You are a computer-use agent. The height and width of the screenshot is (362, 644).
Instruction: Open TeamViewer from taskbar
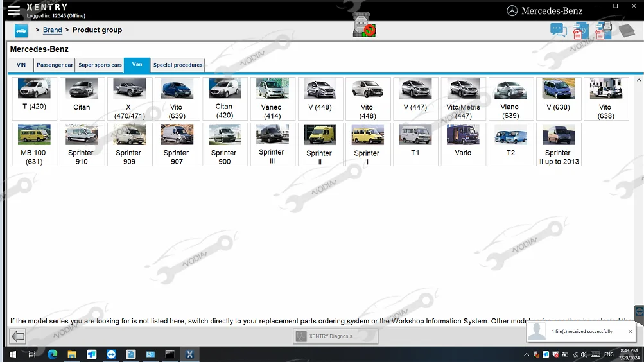point(111,354)
